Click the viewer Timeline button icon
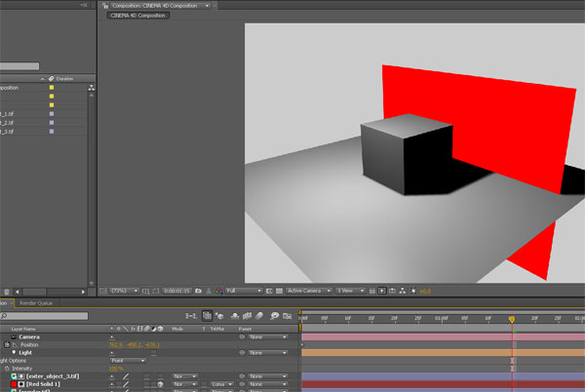This screenshot has width=585, height=392. click(x=392, y=291)
